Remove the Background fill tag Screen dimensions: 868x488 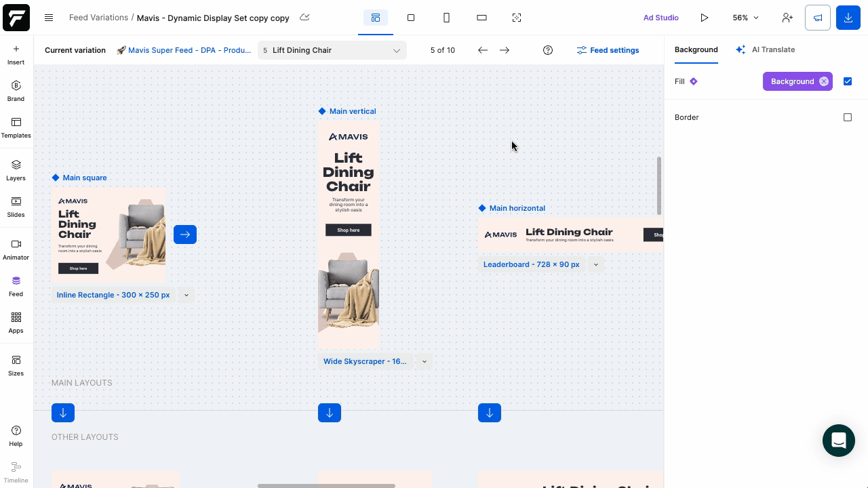pyautogui.click(x=824, y=81)
